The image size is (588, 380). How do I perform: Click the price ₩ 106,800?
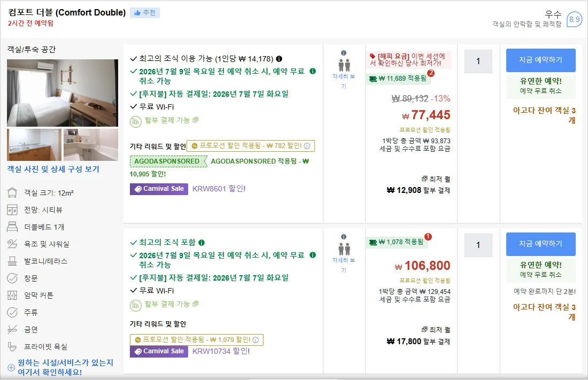click(x=422, y=266)
